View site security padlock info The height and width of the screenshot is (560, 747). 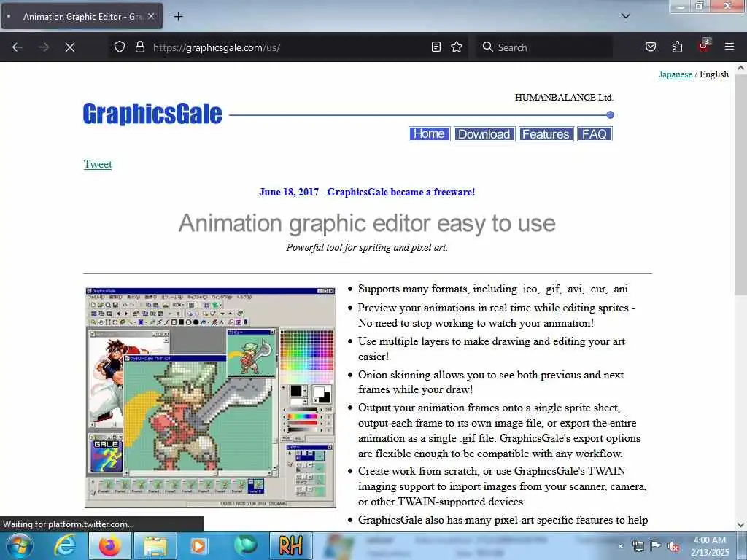139,47
